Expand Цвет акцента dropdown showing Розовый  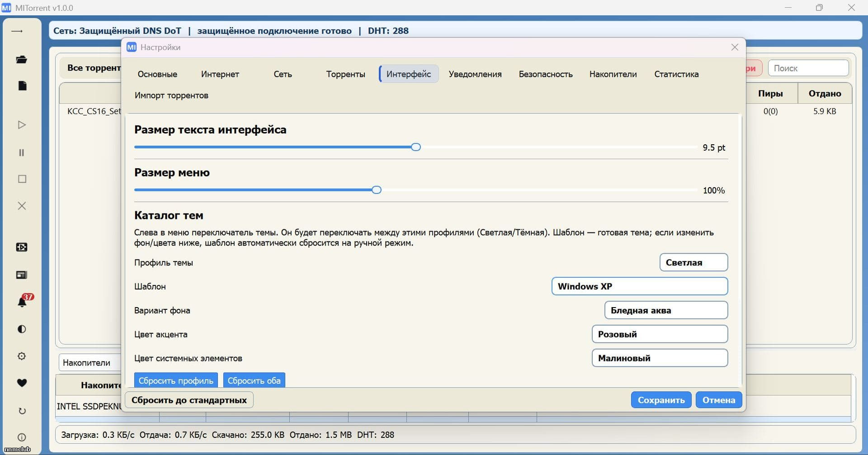pos(660,334)
